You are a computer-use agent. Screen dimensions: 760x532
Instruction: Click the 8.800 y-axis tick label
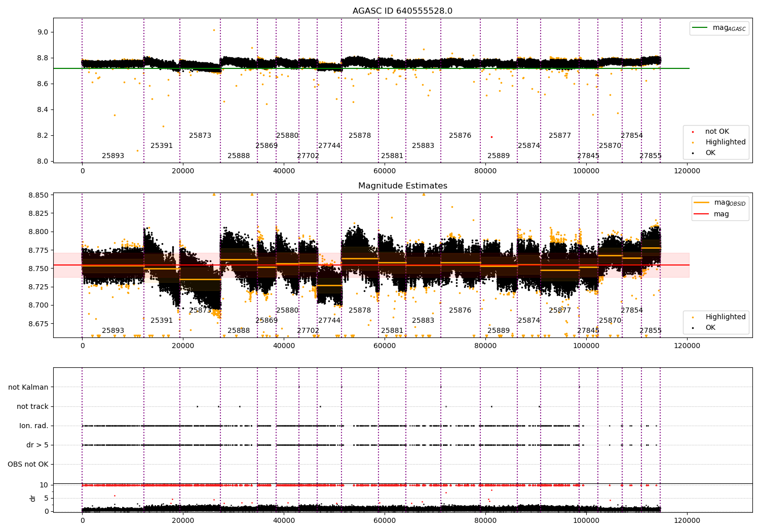39,232
